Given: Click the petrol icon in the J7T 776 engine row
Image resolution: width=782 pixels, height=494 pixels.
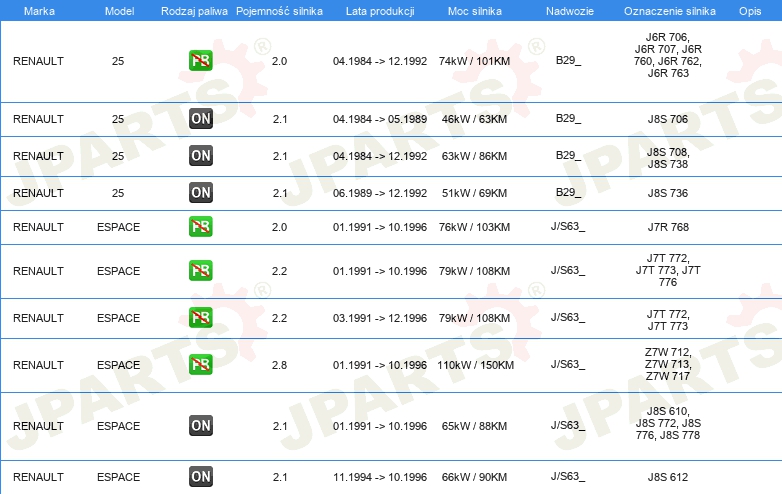Looking at the screenshot, I should (x=200, y=270).
